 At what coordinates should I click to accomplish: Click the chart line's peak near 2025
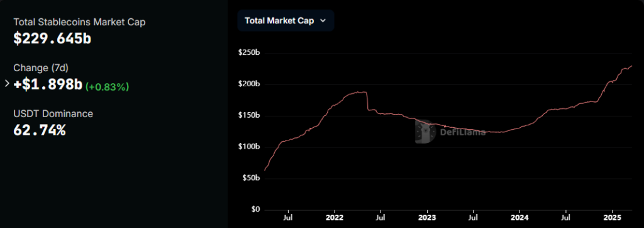coord(631,66)
